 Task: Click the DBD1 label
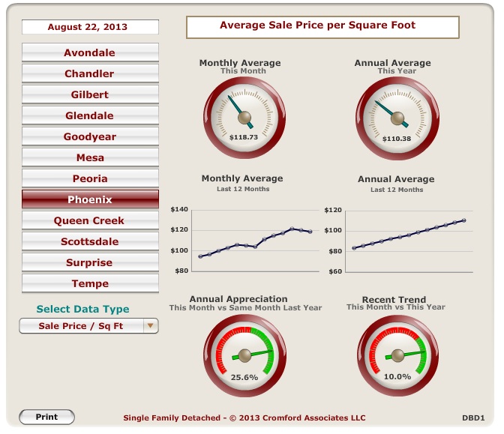(x=473, y=418)
